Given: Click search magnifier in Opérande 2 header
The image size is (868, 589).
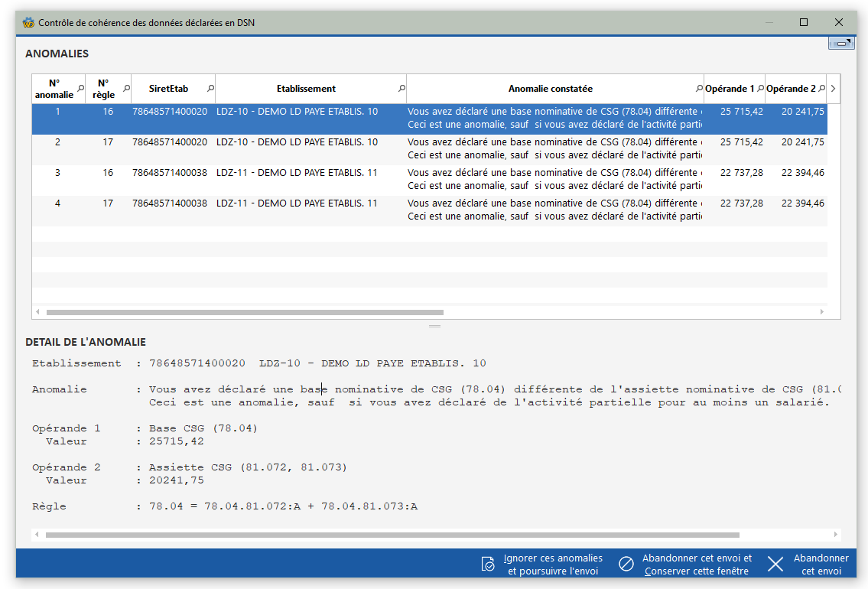Looking at the screenshot, I should tap(821, 89).
